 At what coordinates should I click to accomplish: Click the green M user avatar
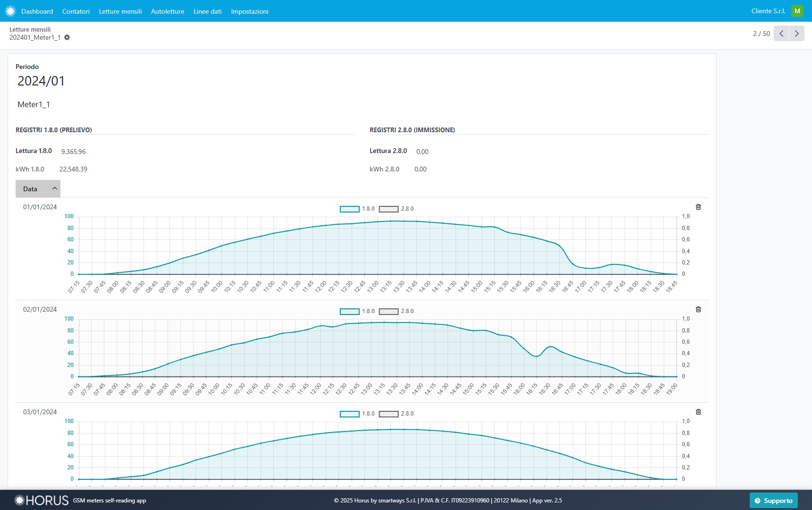tap(797, 11)
